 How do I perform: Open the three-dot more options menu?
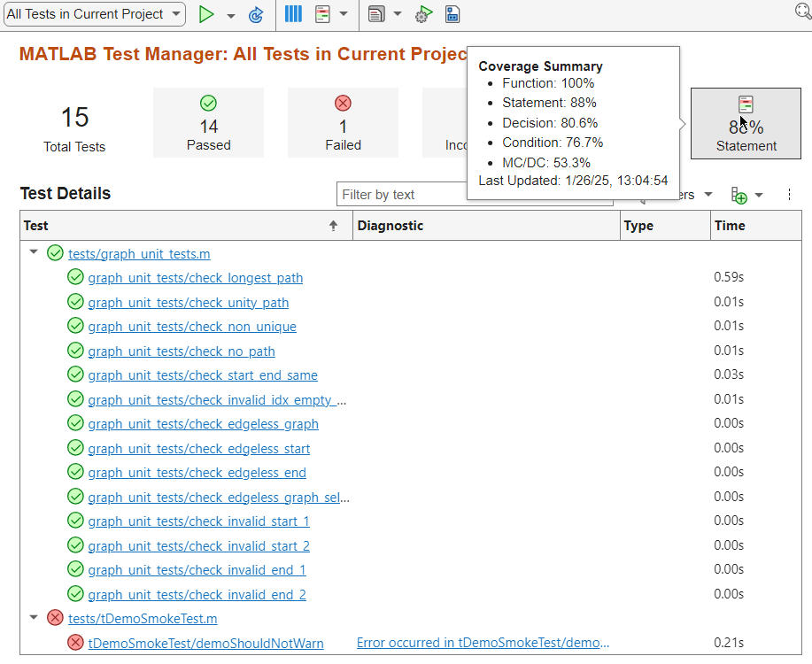(x=790, y=195)
